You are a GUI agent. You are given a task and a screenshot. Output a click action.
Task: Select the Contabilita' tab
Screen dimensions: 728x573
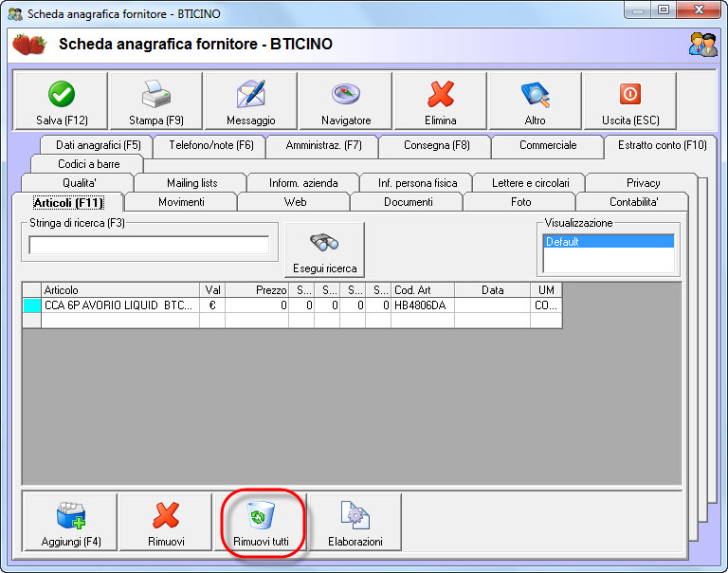633,202
